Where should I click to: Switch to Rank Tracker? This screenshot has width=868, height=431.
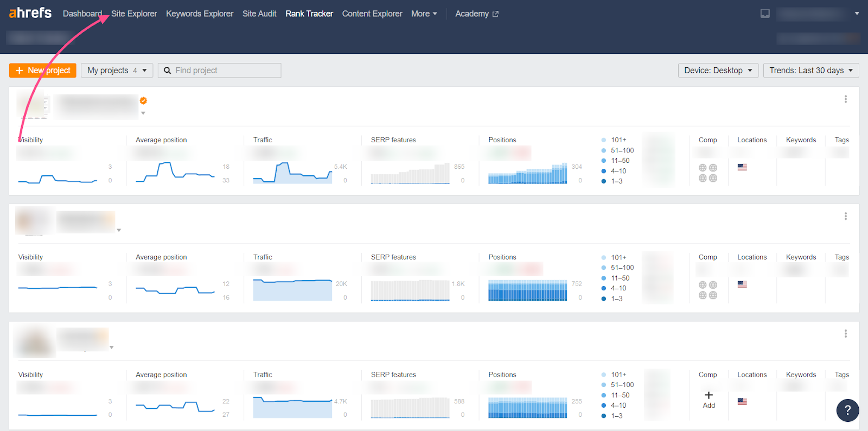[309, 14]
